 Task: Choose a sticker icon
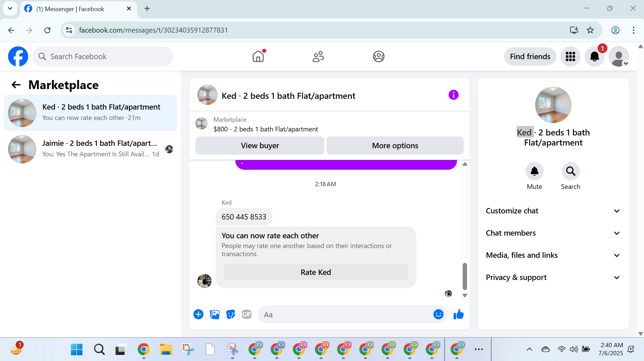pyautogui.click(x=231, y=314)
